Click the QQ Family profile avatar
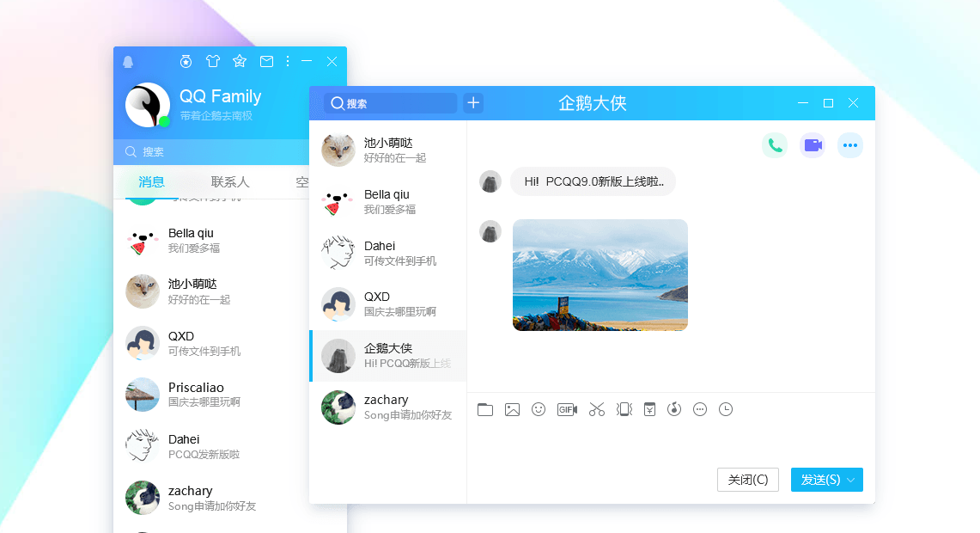The height and width of the screenshot is (533, 980). click(148, 105)
